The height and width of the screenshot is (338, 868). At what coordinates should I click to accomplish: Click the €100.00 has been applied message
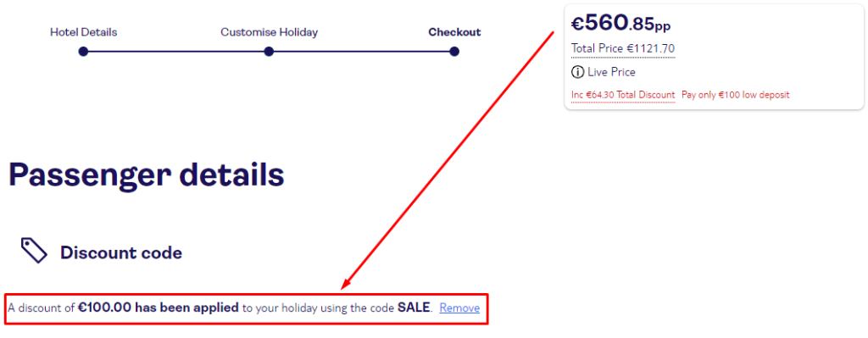(159, 308)
